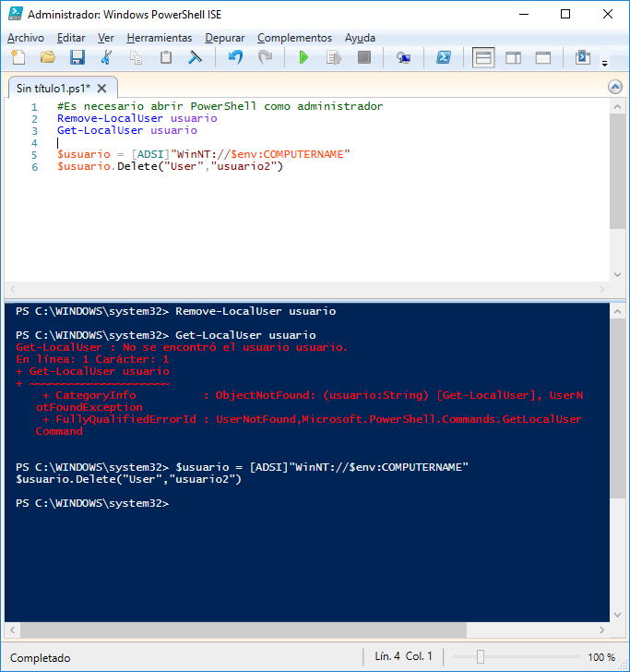The height and width of the screenshot is (672, 630).
Task: Open the Archivo menu
Action: pyautogui.click(x=26, y=38)
